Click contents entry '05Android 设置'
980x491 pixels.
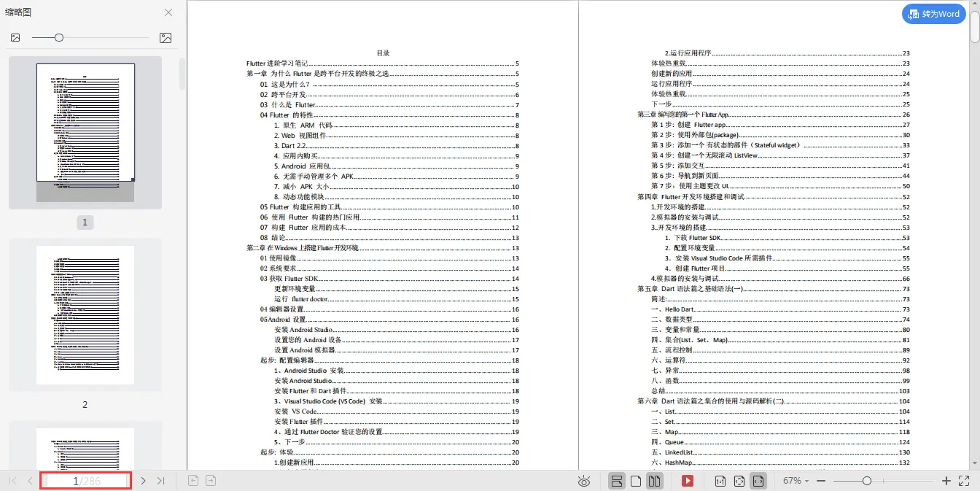pos(389,319)
